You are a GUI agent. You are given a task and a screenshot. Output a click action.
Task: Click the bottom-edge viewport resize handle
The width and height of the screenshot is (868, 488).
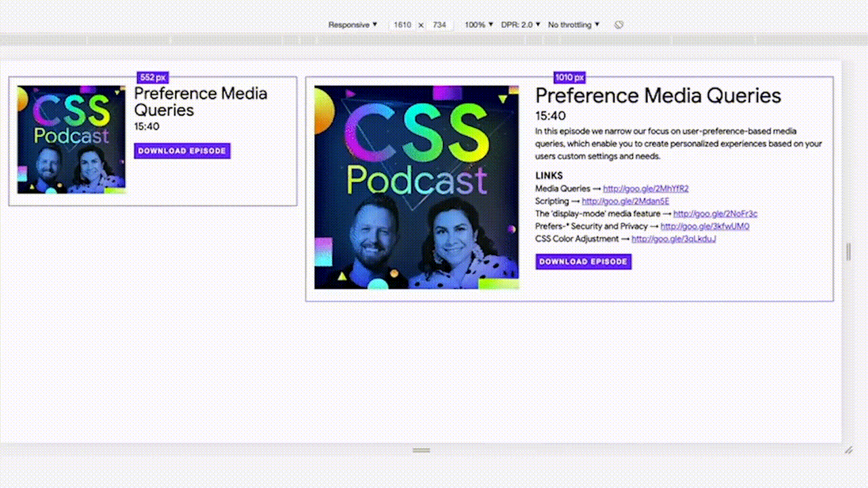coord(421,450)
